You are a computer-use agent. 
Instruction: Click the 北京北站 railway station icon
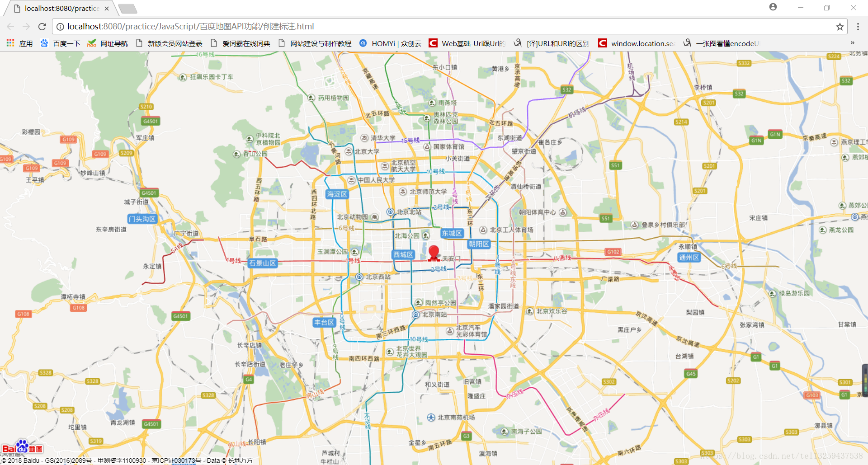(x=390, y=211)
